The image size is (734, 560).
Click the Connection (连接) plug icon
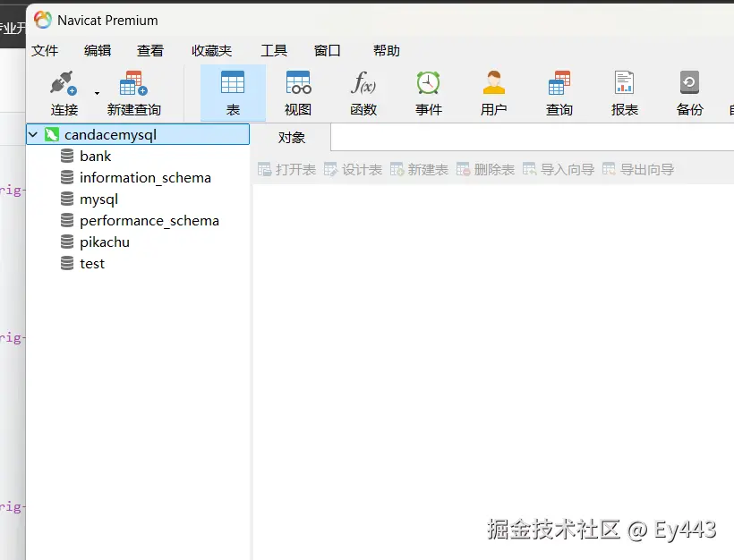click(64, 83)
